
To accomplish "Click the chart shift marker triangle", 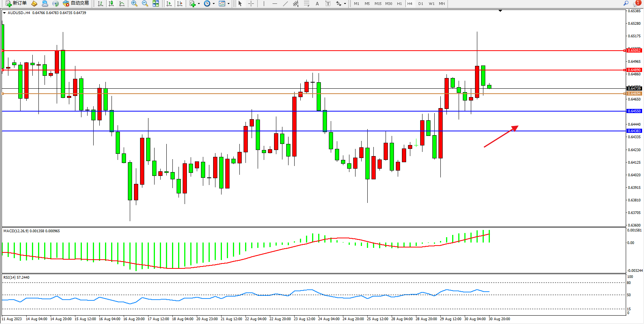I will tap(500, 11).
